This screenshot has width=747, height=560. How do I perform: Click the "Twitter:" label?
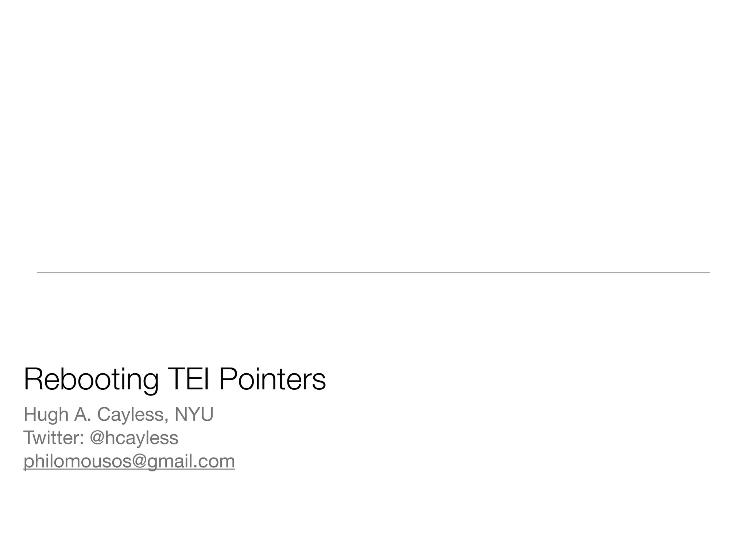tap(54, 438)
